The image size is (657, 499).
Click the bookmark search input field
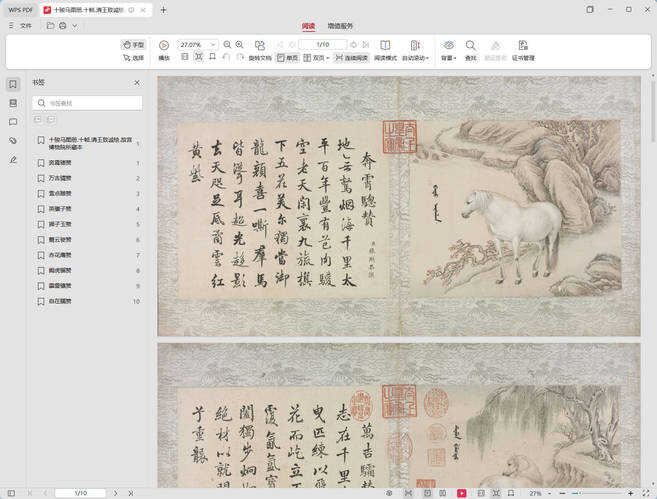click(88, 102)
